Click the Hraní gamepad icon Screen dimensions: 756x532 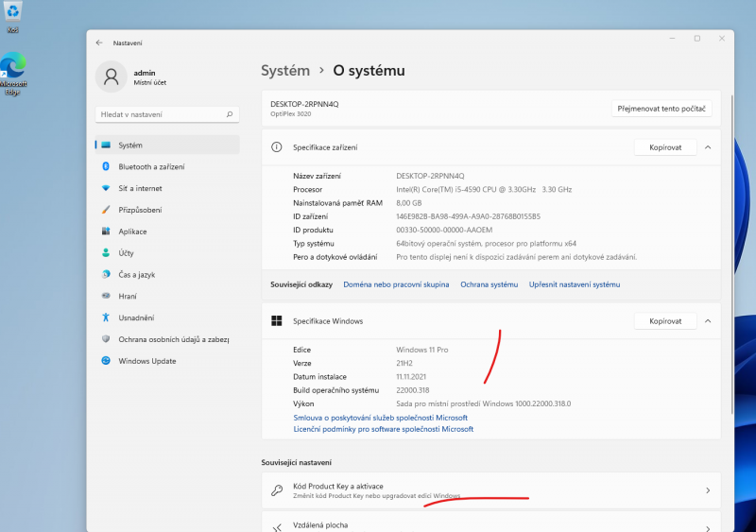106,296
